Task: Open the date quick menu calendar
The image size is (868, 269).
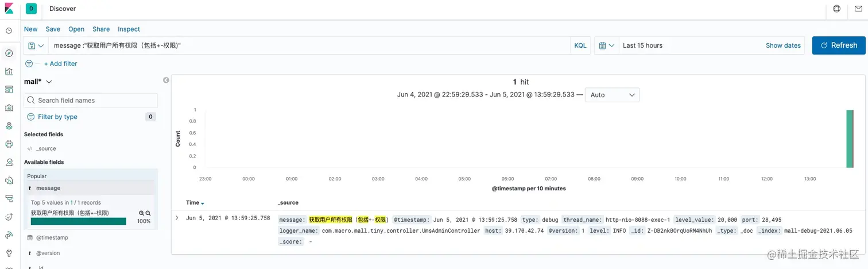Action: tap(606, 45)
